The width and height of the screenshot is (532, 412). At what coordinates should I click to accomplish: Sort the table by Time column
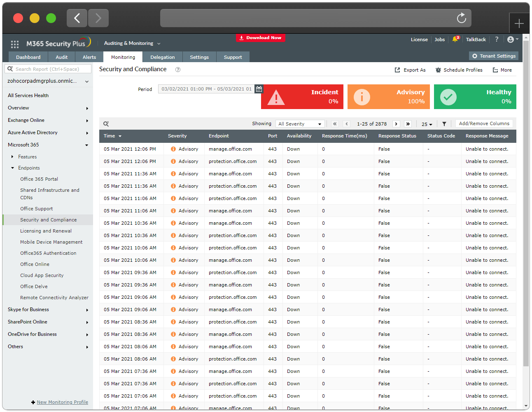pyautogui.click(x=112, y=136)
